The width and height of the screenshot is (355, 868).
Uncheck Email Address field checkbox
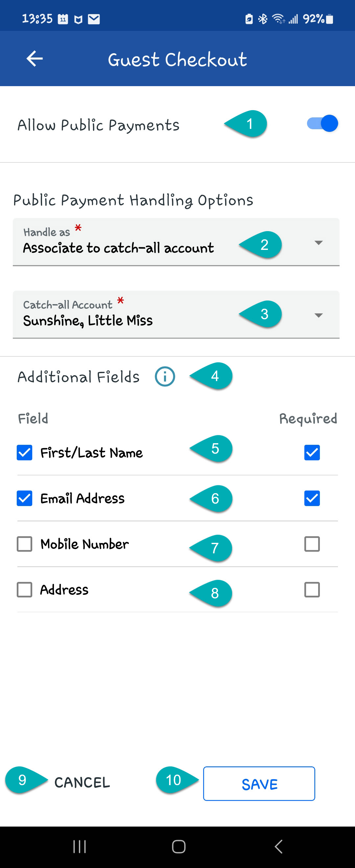point(25,498)
